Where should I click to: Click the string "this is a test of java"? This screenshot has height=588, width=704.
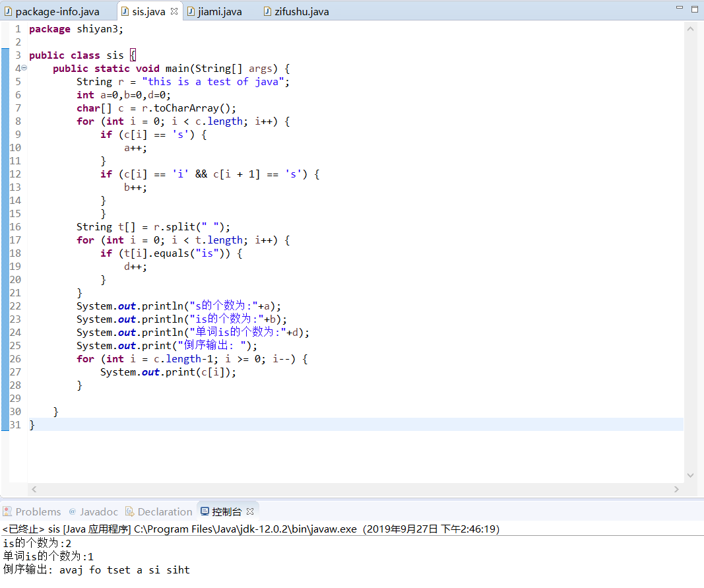(213, 82)
